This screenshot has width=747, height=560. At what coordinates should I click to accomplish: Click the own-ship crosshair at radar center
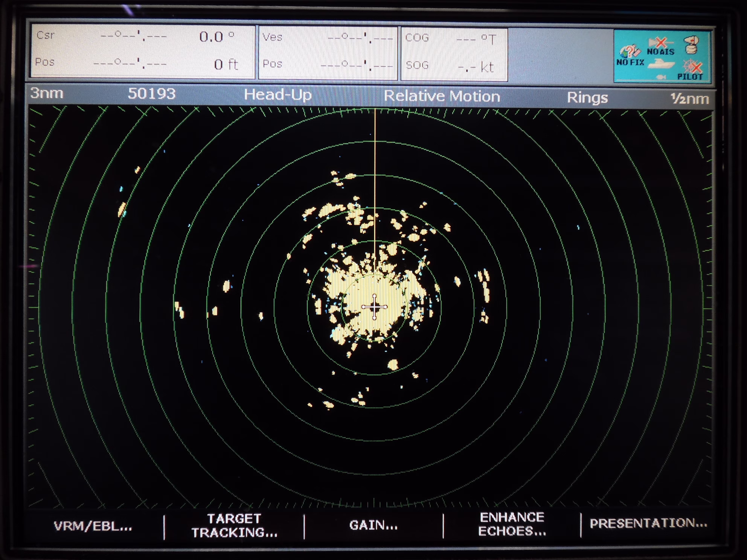point(374,307)
